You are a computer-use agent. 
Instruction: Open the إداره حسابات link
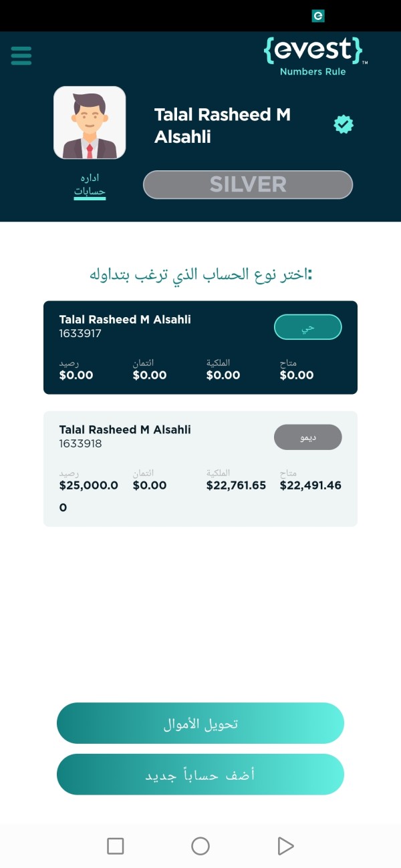(x=90, y=186)
